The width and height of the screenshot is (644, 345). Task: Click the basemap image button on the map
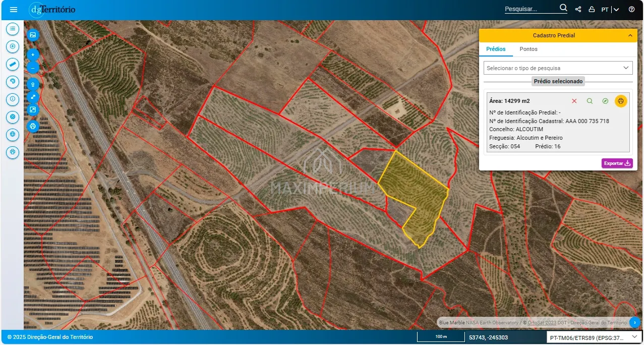tap(33, 35)
